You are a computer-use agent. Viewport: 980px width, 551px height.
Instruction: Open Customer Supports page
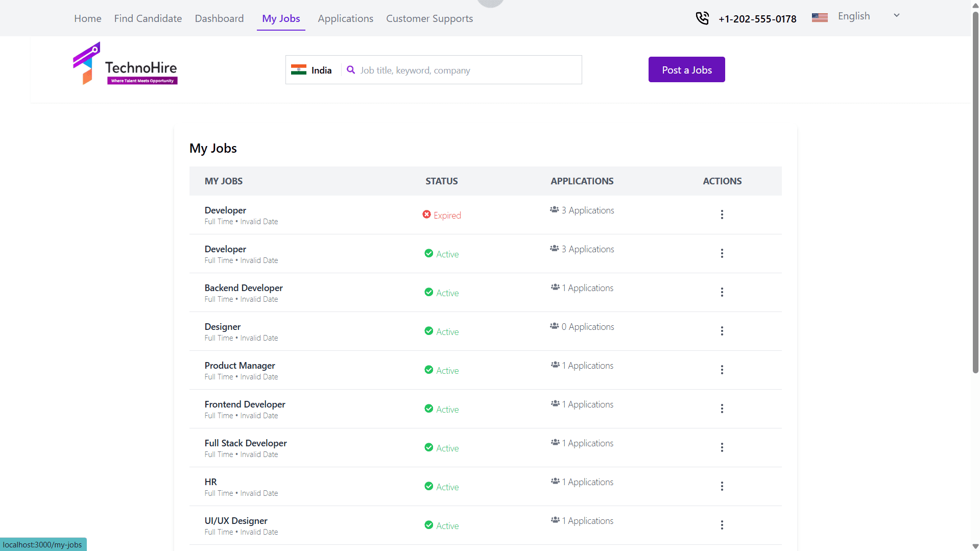point(429,18)
